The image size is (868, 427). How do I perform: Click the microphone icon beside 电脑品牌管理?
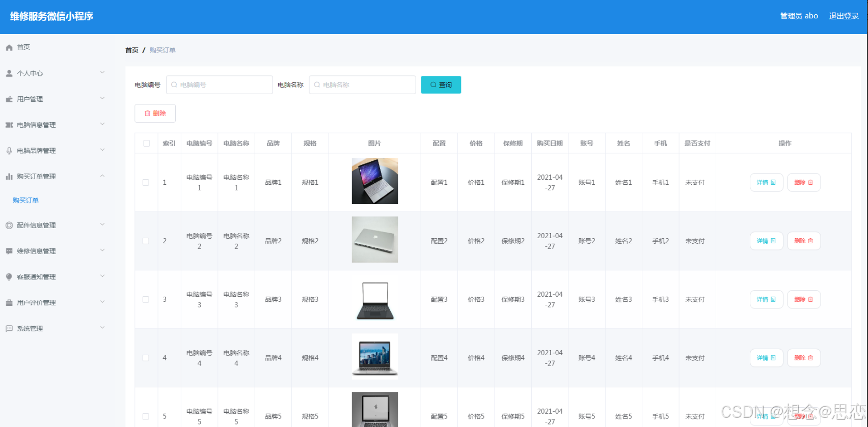coord(9,151)
